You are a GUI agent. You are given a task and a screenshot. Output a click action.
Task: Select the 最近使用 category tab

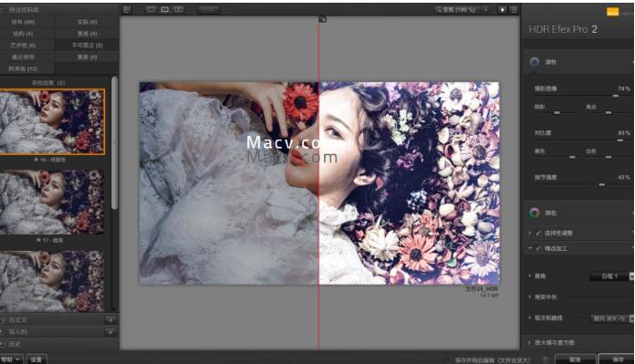pyautogui.click(x=23, y=57)
